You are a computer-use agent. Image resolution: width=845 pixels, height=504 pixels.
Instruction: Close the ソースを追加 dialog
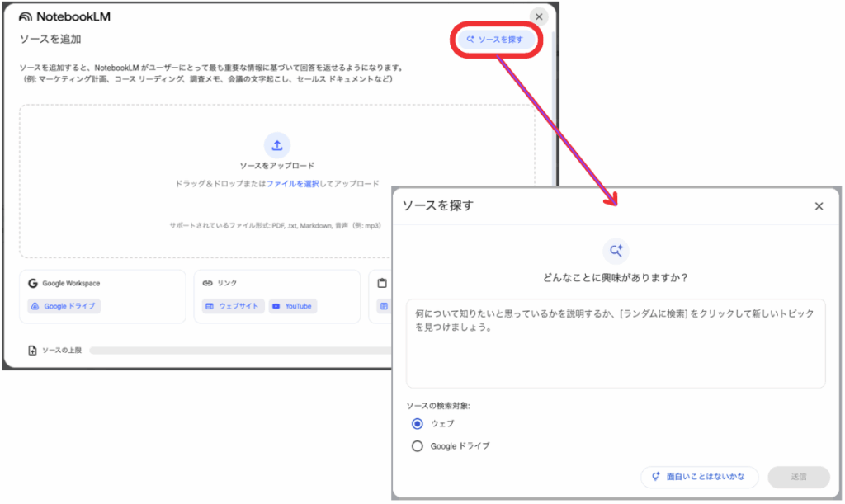(x=538, y=16)
